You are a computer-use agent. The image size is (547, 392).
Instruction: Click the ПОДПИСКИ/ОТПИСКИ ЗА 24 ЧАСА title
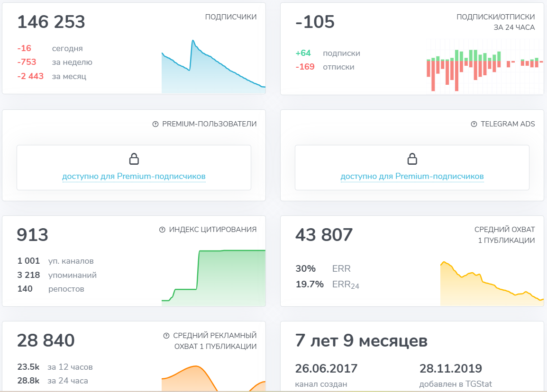click(496, 22)
